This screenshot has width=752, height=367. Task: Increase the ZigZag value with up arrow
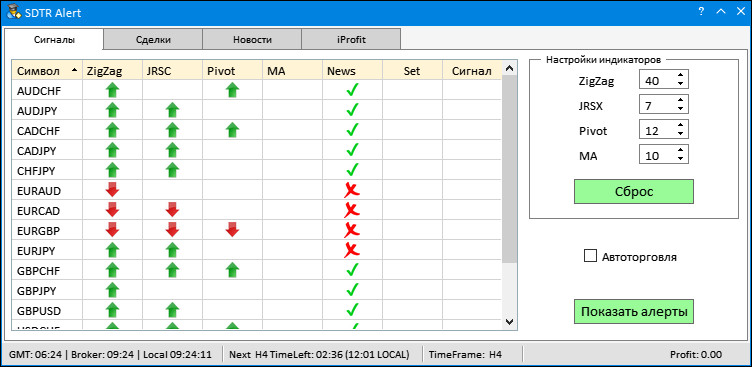point(680,76)
